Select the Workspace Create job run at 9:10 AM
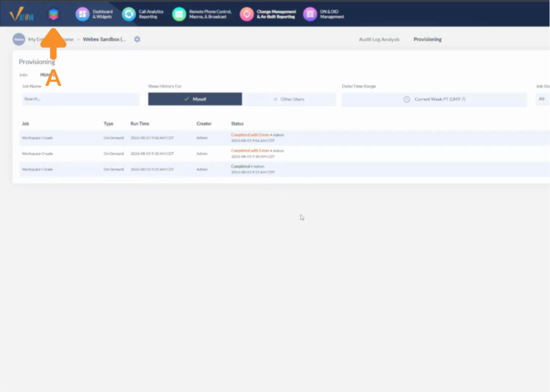550x392 pixels. coord(284,154)
